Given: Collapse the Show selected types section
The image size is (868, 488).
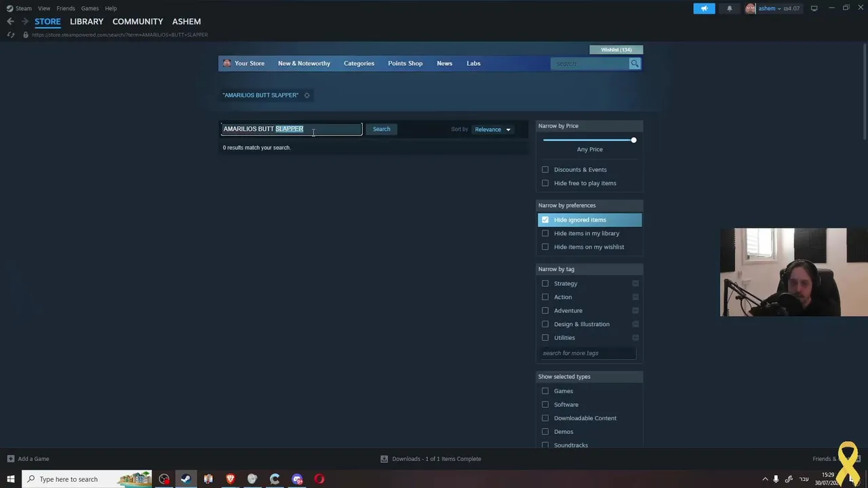Looking at the screenshot, I should (589, 377).
